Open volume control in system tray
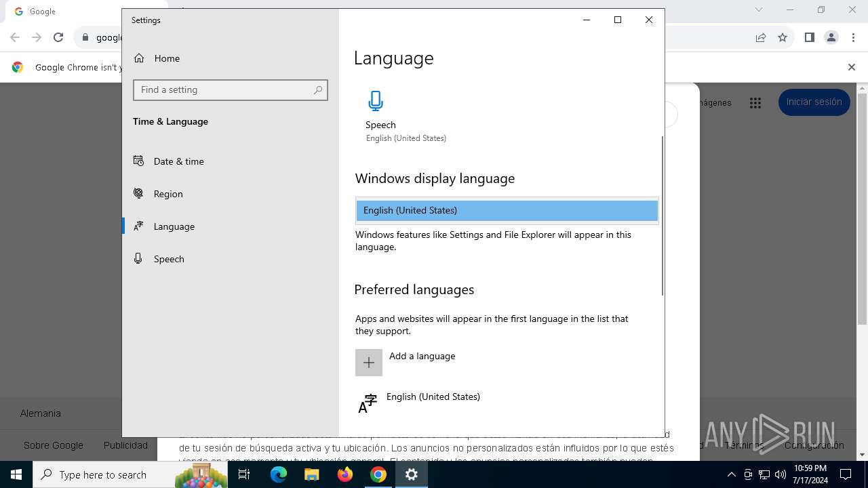868x488 pixels. point(781,474)
